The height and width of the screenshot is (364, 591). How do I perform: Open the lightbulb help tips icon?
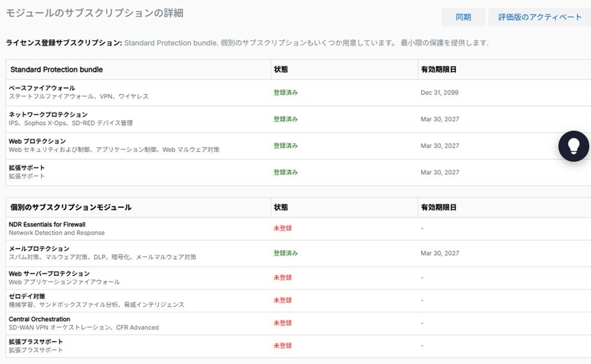click(573, 146)
